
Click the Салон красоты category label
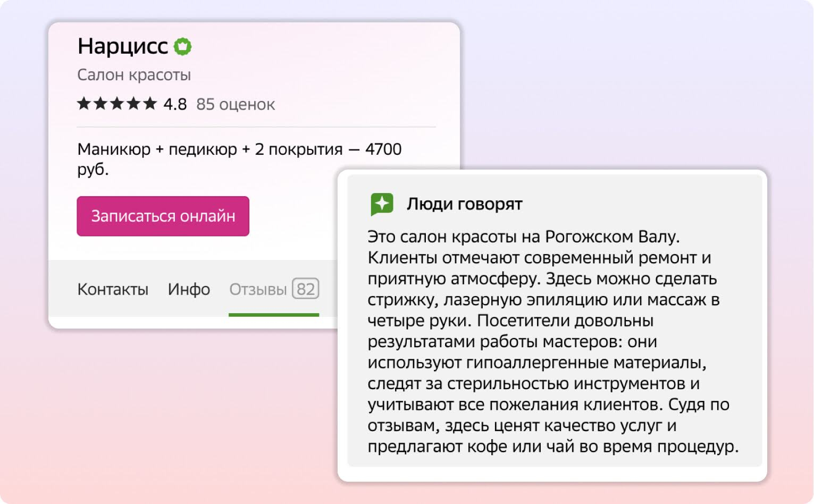coord(134,75)
